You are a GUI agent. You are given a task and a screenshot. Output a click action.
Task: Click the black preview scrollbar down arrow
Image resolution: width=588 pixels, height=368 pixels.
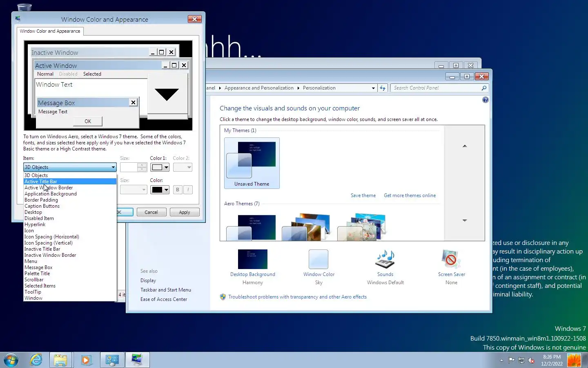[167, 94]
